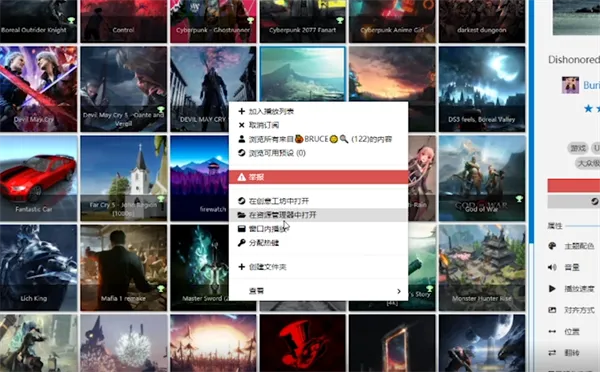The height and width of the screenshot is (372, 600).
Task: Click the image icon for 对齐方式
Action: 552,310
